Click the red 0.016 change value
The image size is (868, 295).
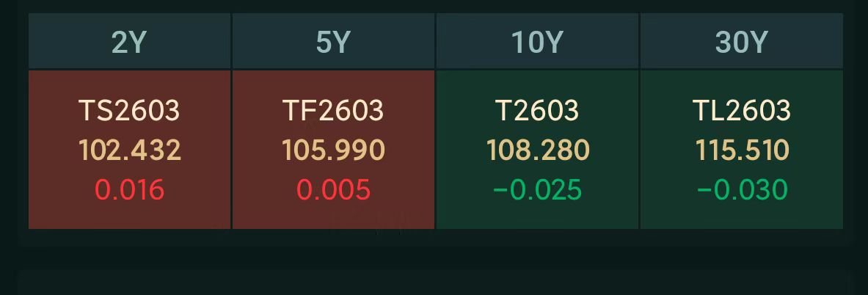pos(129,190)
